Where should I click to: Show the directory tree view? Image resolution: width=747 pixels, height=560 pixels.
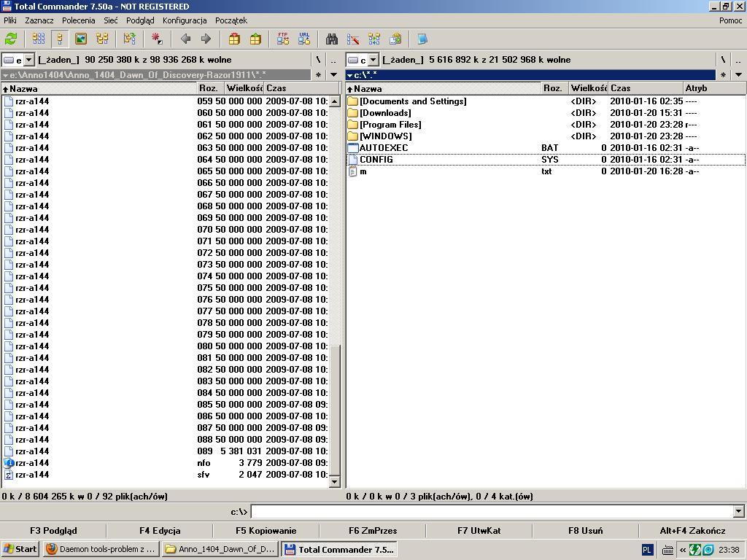[x=102, y=39]
